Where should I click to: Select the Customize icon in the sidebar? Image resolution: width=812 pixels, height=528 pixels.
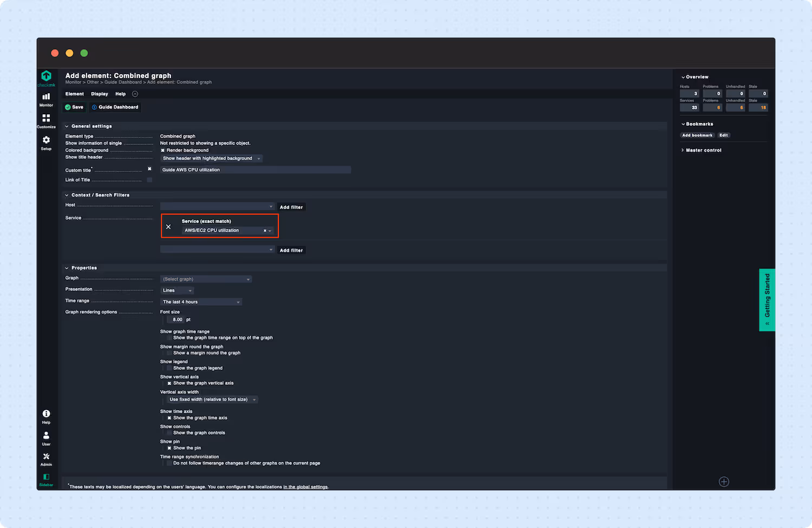(x=46, y=121)
